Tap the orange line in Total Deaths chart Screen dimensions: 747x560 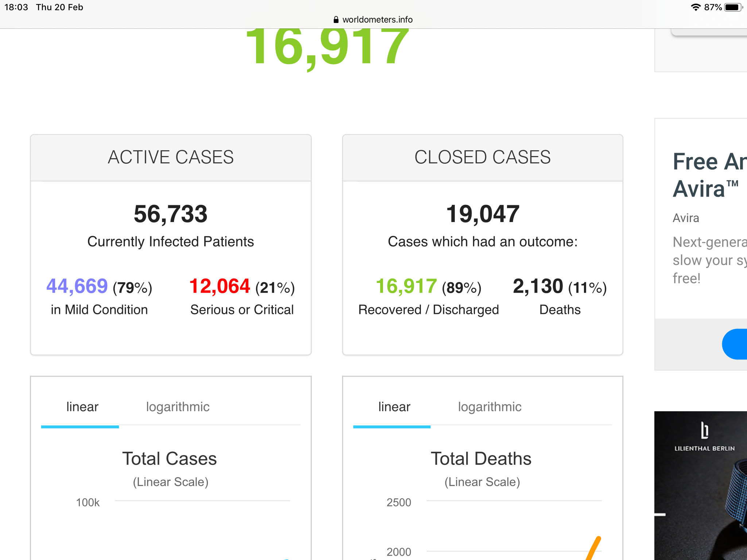click(595, 548)
